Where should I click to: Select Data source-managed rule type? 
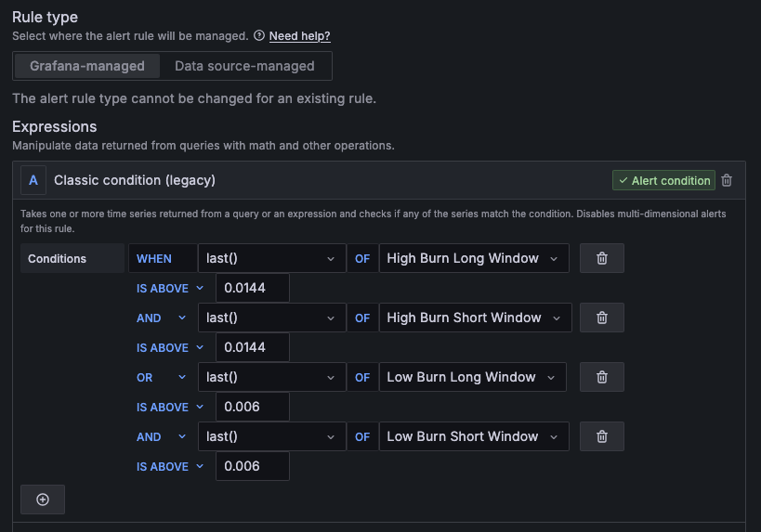tap(244, 66)
